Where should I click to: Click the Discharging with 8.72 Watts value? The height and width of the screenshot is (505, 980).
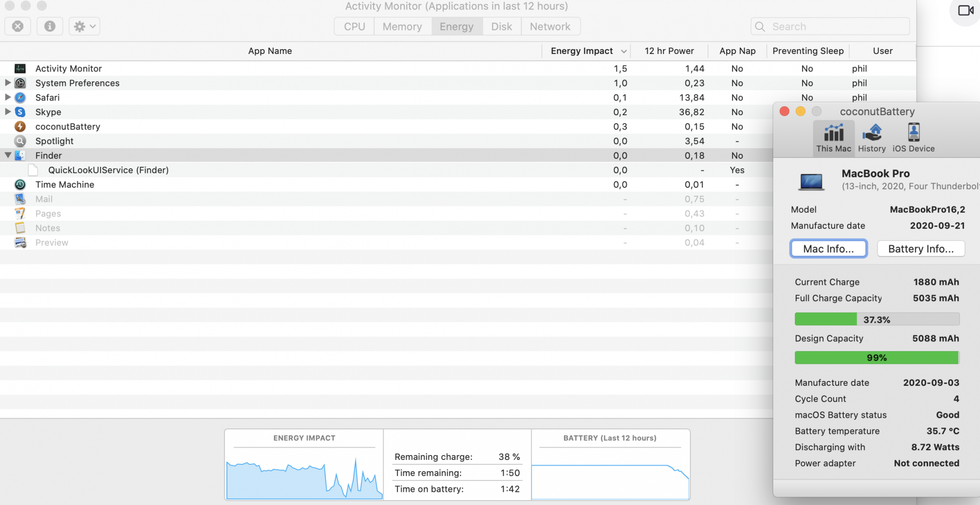point(935,447)
